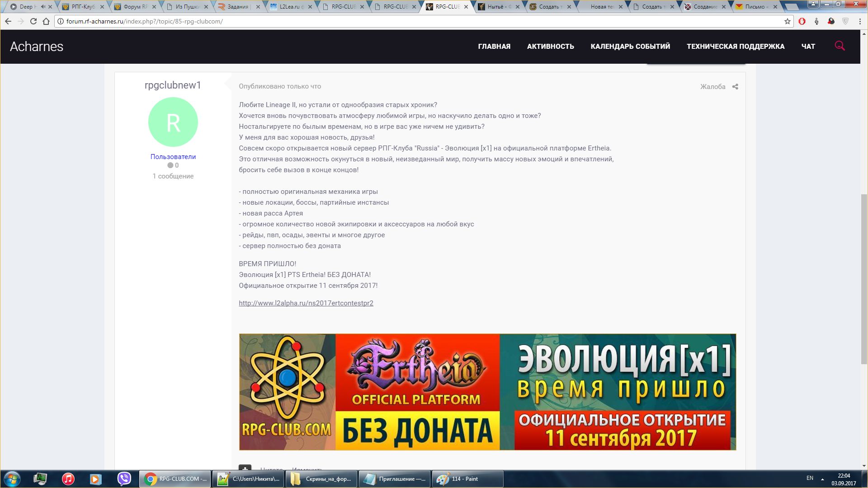
Task: Click the Эволюция x1 promotional banner
Action: [x=487, y=392]
